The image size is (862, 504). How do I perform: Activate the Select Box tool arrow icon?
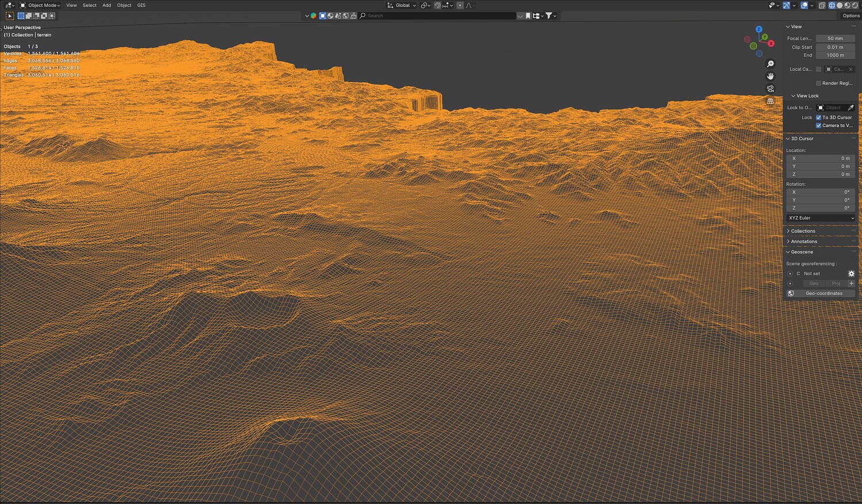(10, 16)
